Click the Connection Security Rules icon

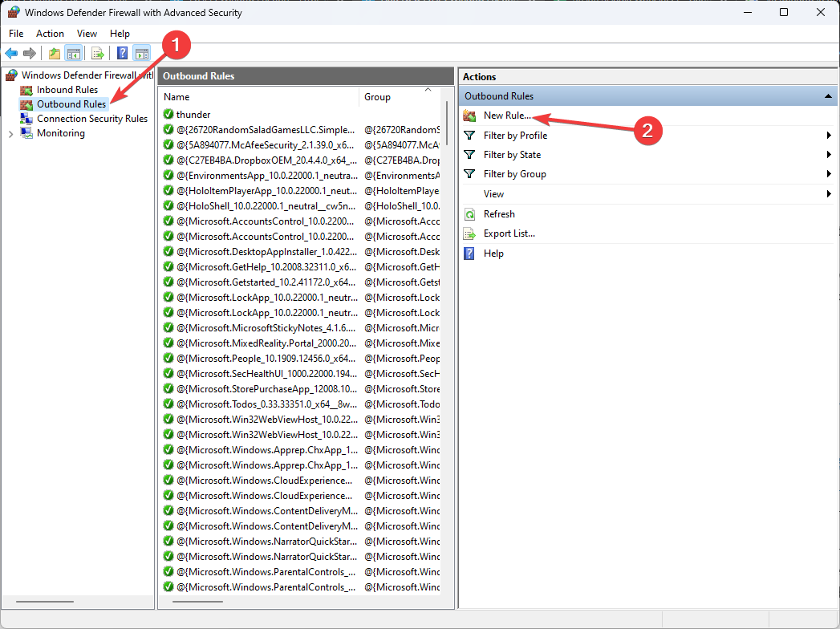tap(26, 119)
